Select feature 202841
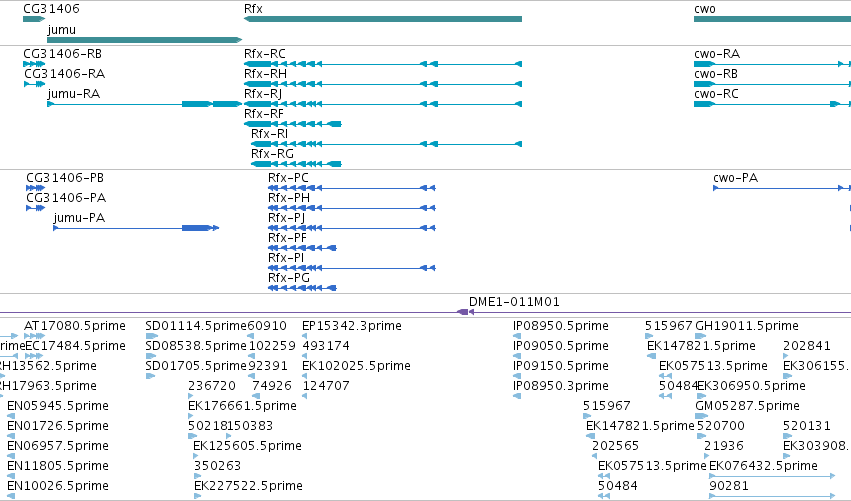 tap(806, 346)
